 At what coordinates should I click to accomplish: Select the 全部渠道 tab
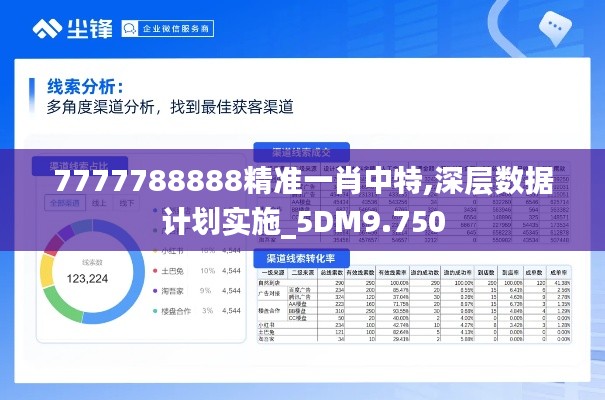coord(64,202)
